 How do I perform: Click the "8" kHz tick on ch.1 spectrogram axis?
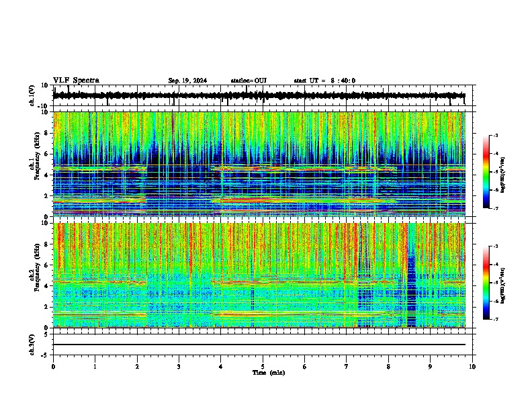pyautogui.click(x=47, y=133)
